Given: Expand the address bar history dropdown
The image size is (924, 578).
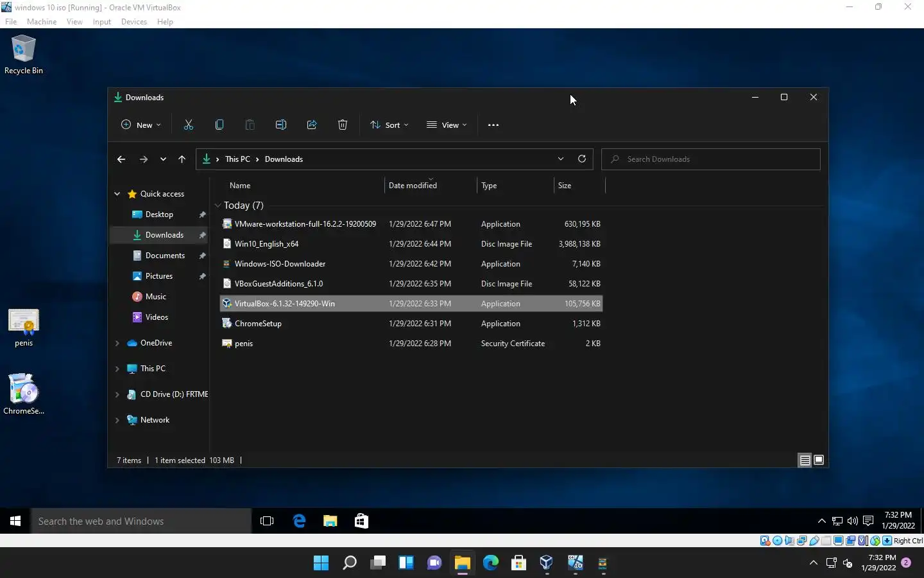Looking at the screenshot, I should [x=561, y=159].
